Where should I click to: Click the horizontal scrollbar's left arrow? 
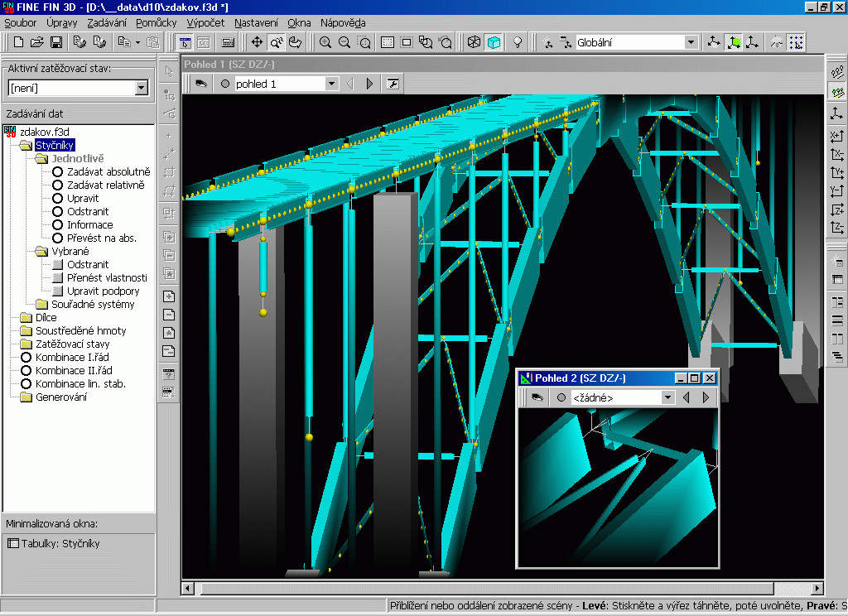pos(189,588)
